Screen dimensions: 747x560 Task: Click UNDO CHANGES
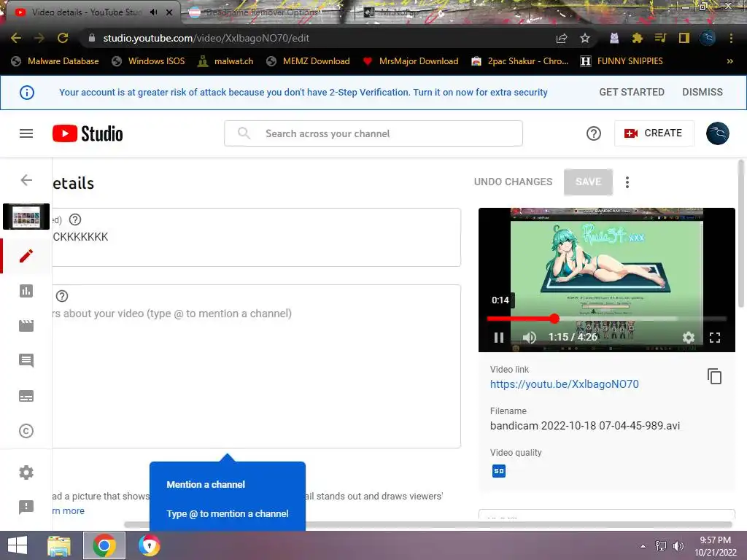[x=513, y=182]
